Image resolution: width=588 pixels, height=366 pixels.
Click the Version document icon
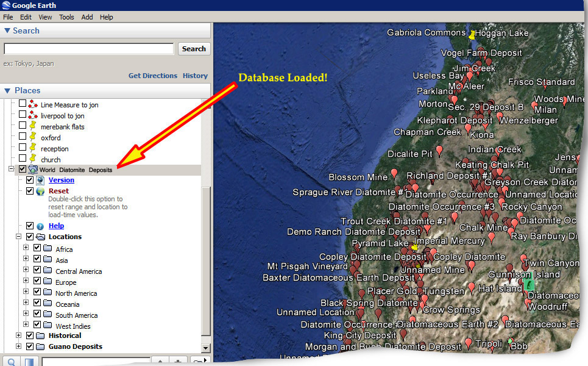40,180
